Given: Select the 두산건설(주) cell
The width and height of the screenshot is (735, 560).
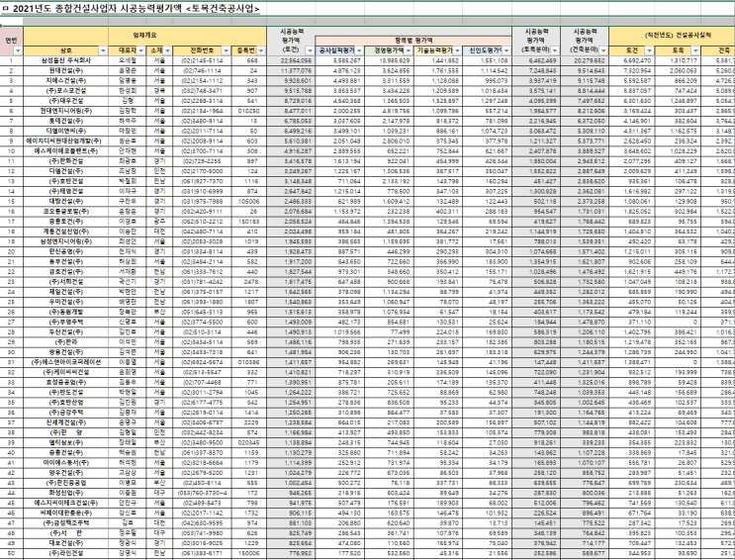Looking at the screenshot, I should [x=65, y=332].
